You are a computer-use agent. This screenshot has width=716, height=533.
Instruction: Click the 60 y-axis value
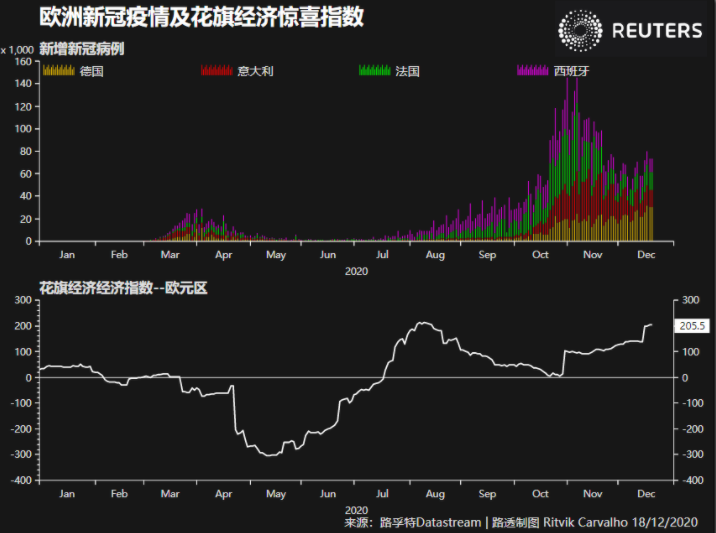pyautogui.click(x=26, y=174)
